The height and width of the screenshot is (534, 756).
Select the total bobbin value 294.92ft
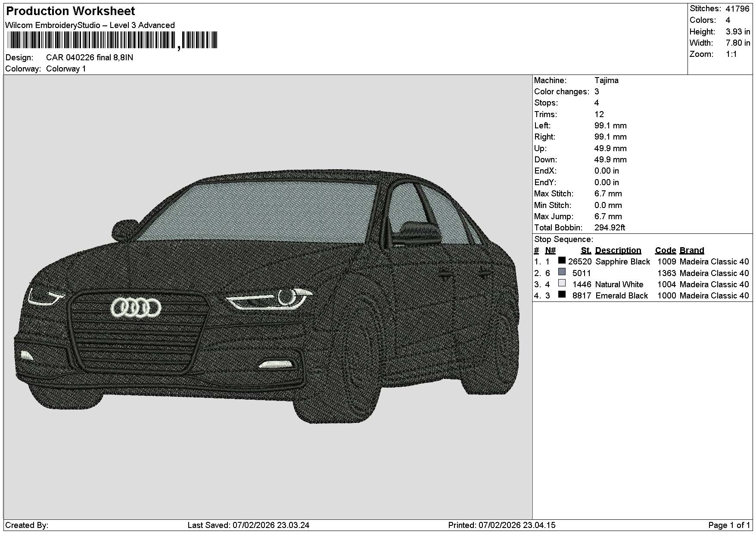tap(610, 228)
